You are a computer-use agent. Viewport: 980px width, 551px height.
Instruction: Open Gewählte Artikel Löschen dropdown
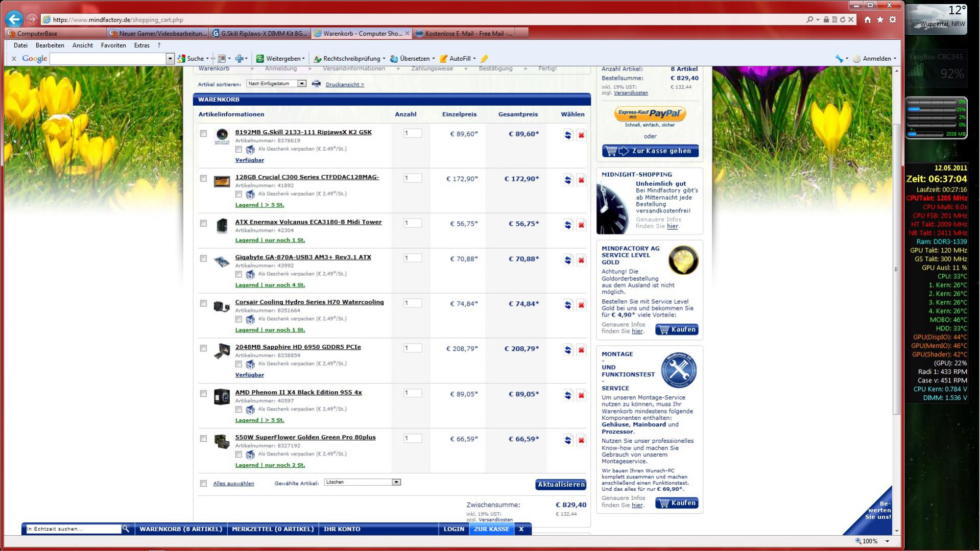tap(362, 482)
